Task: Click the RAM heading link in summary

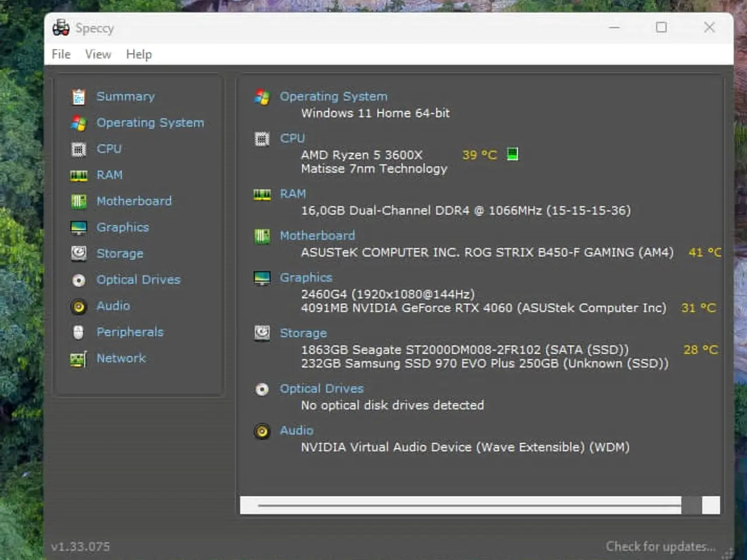Action: [x=293, y=194]
